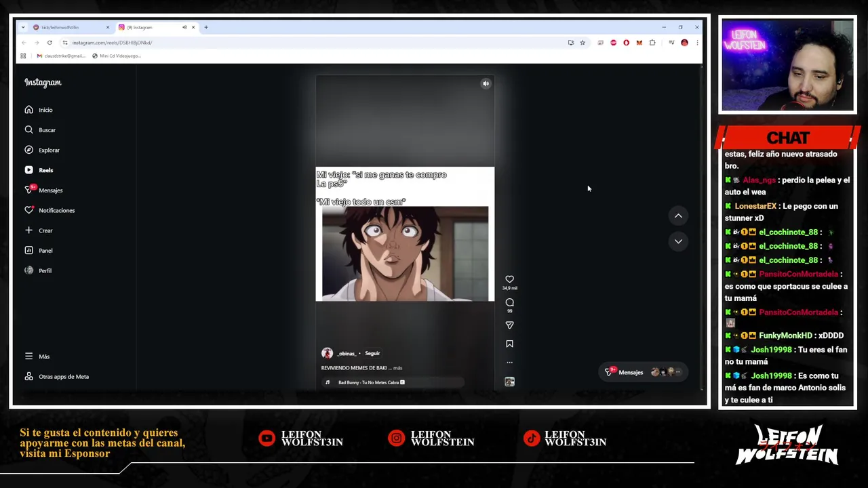Open the red circular extension icon
Viewport: 868px width, 488px height.
[x=614, y=43]
